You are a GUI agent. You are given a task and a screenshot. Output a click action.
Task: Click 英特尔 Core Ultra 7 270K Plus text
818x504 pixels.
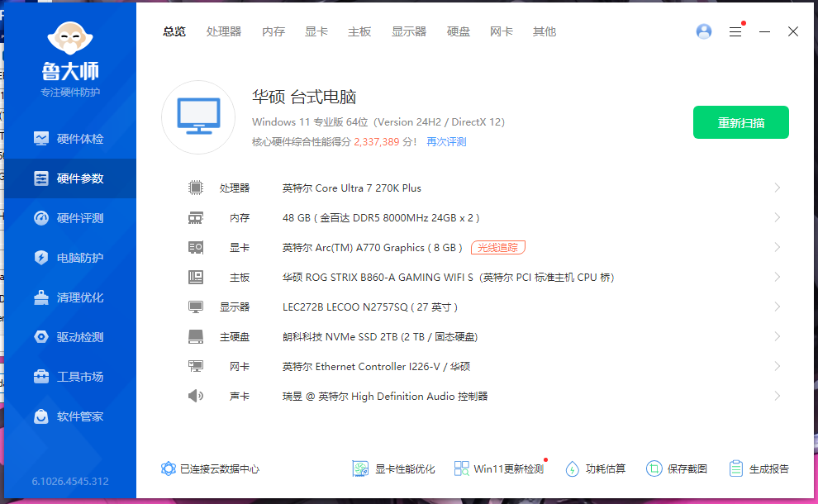click(352, 188)
